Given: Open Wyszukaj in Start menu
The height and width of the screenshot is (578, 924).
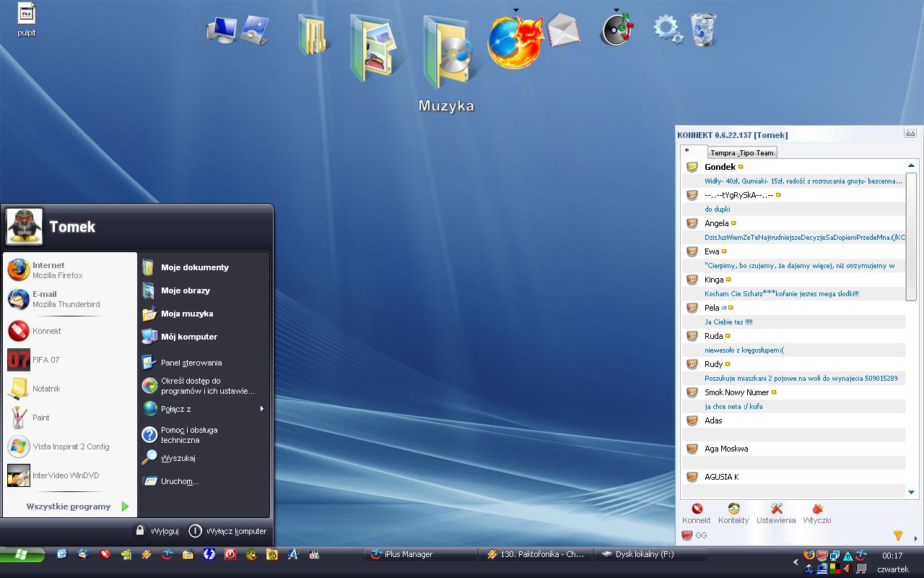Looking at the screenshot, I should [x=202, y=458].
